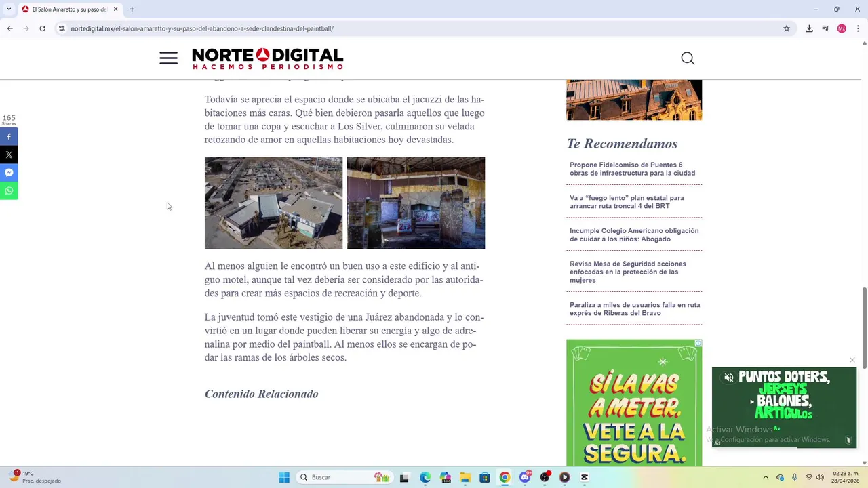This screenshot has height=488, width=868.
Task: Open 'Propone Fideicomiso de Puentes' recommended article
Action: click(632, 169)
